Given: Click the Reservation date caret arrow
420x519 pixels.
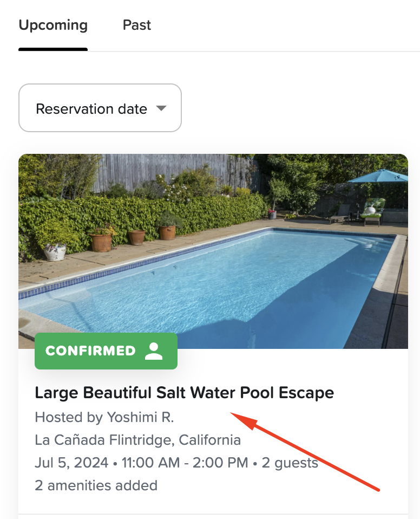Looking at the screenshot, I should (x=161, y=108).
